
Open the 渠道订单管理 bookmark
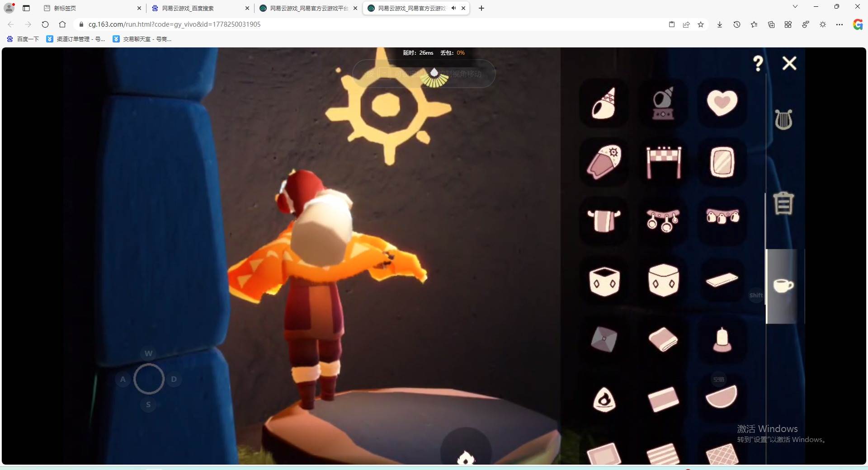tap(76, 39)
